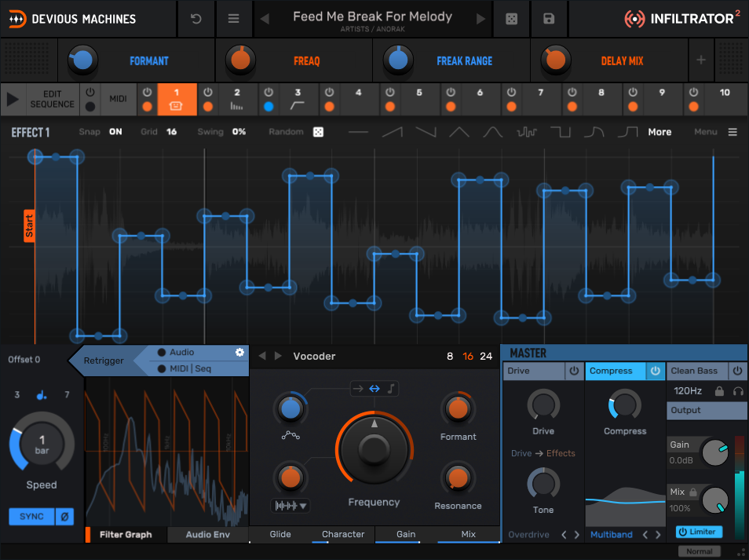Save preset with the floppy disk icon
749x560 pixels.
click(x=549, y=19)
